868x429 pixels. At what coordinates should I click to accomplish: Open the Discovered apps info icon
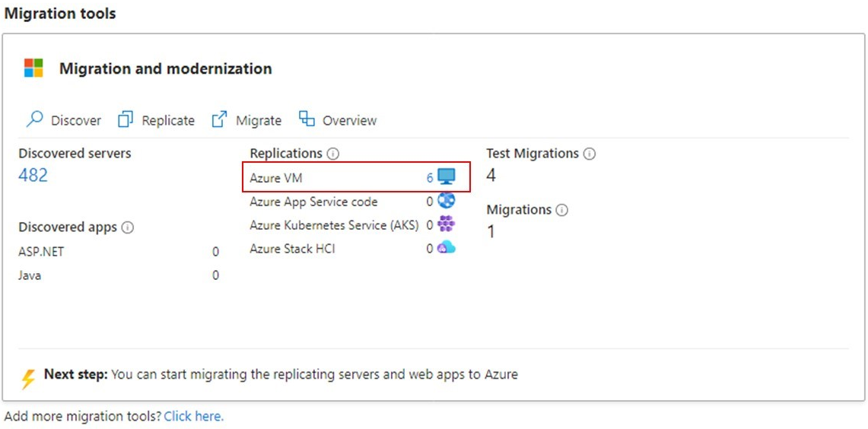127,227
